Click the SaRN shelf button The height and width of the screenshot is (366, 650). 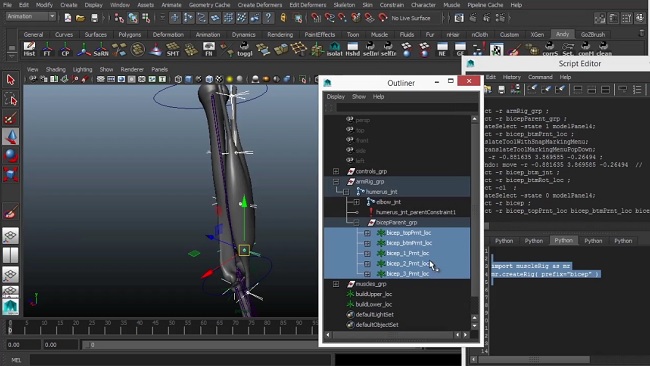(x=101, y=49)
